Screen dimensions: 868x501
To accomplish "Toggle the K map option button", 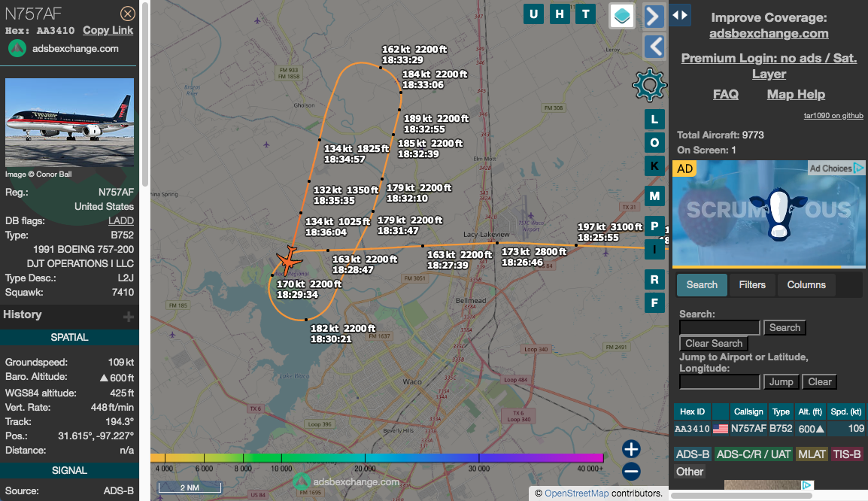I will point(654,165).
